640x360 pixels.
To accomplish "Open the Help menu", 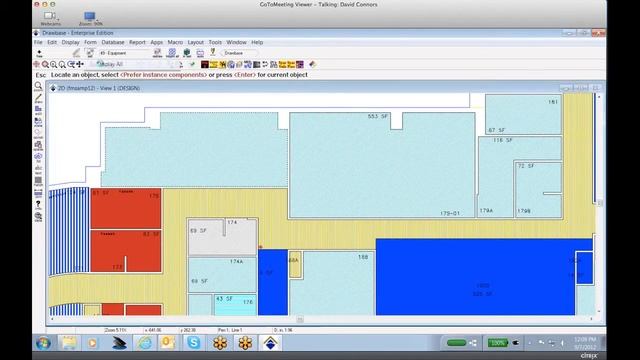I will (257, 42).
